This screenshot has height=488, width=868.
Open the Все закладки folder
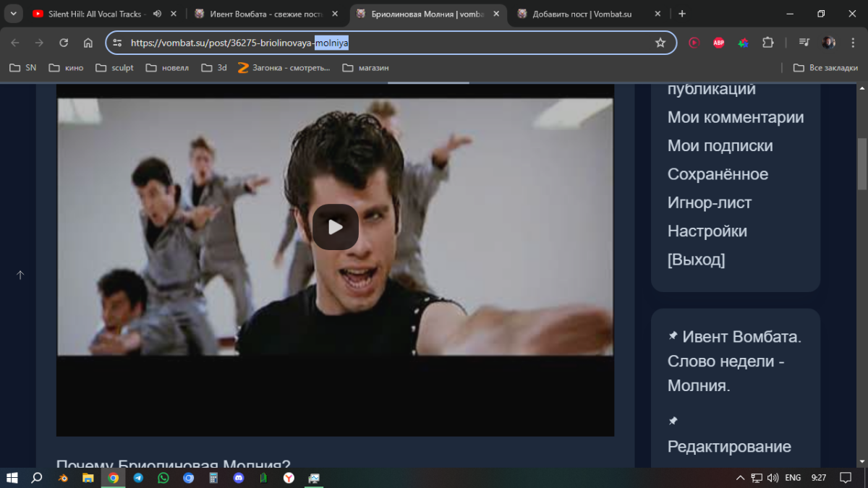[x=825, y=68]
